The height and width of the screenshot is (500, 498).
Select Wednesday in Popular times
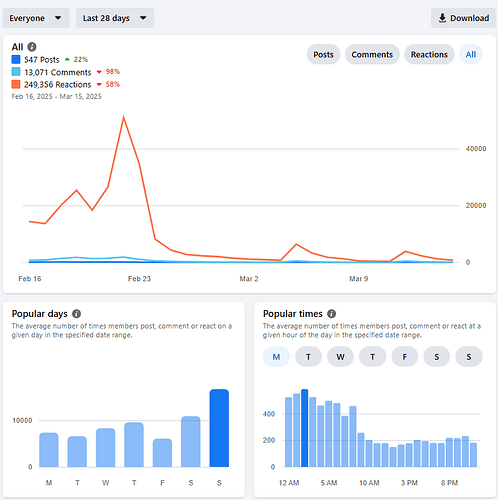click(340, 357)
